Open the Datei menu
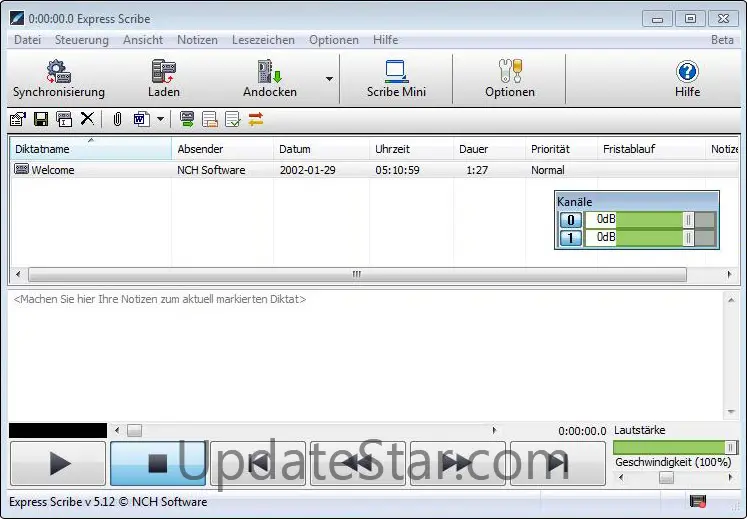747x519 pixels. pyautogui.click(x=28, y=40)
